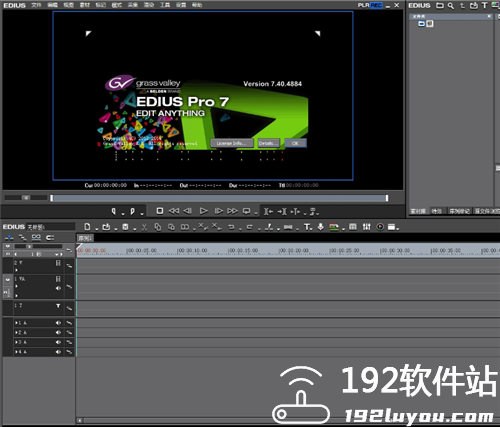Open the save project dropdown arrow
The image size is (500, 427).
click(135, 229)
